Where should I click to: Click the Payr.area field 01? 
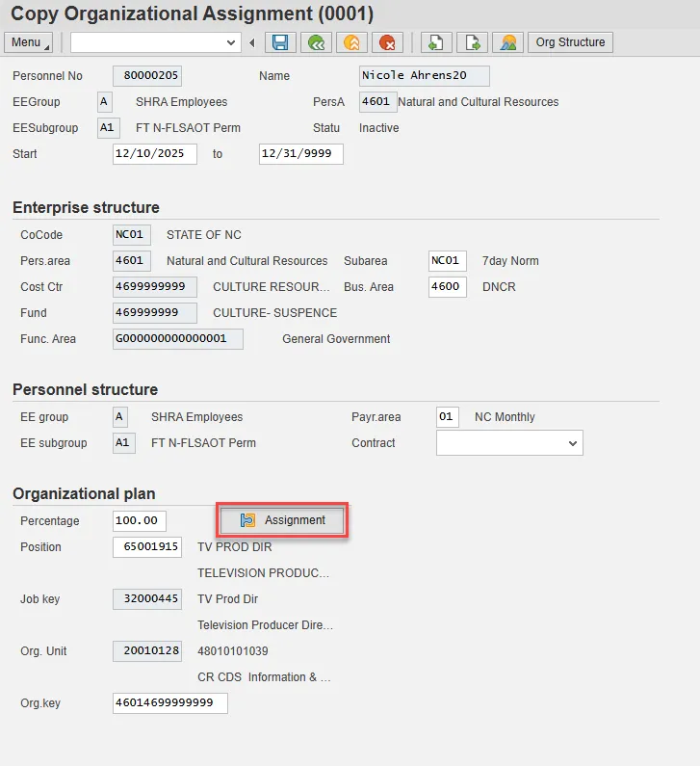[447, 416]
